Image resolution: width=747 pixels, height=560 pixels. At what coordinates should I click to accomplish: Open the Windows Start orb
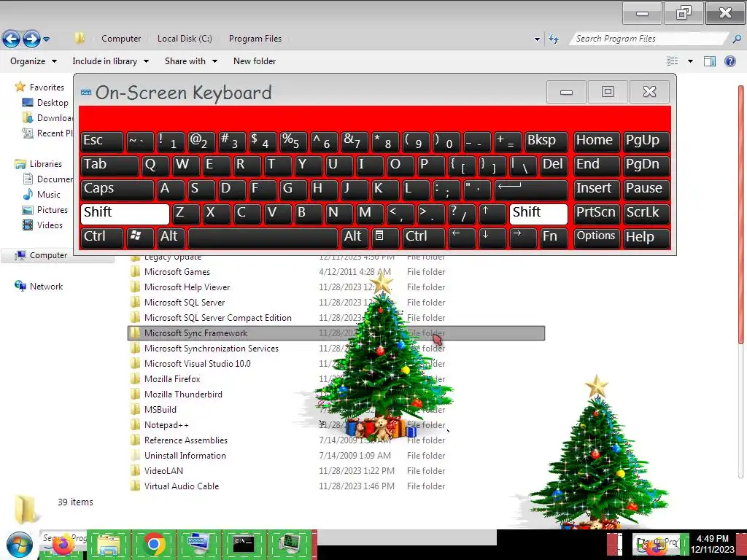tap(20, 544)
